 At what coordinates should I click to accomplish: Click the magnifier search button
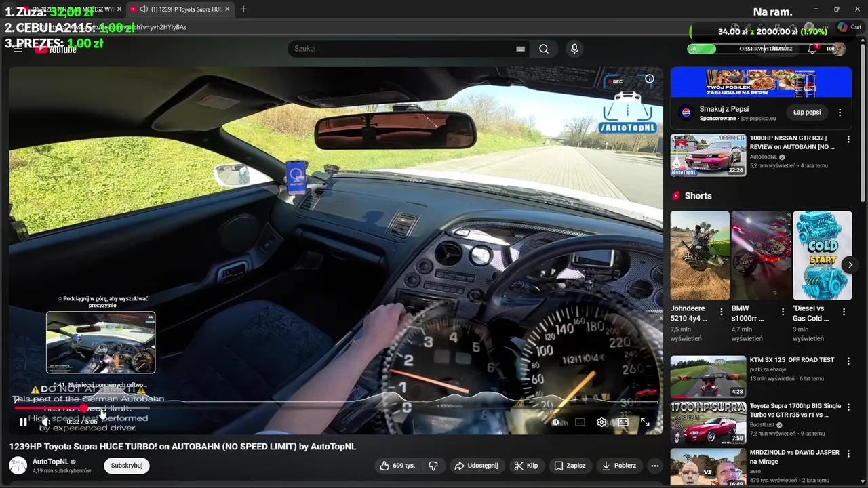[x=544, y=49]
